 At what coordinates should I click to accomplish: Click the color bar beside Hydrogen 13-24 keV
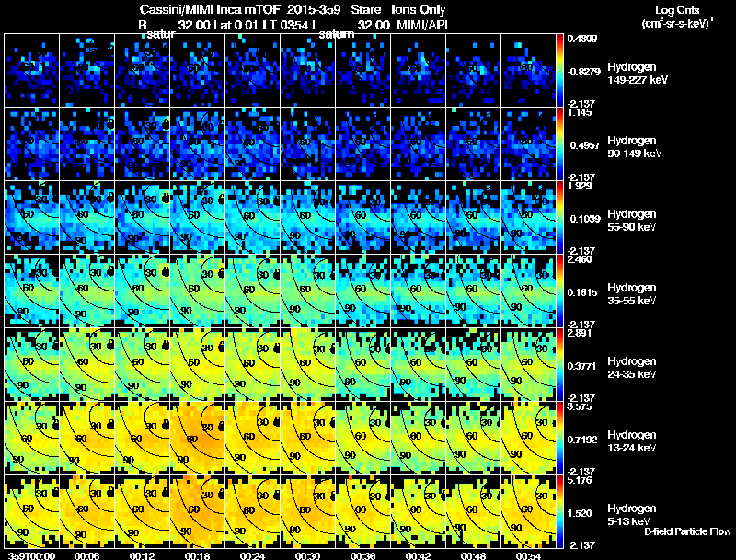click(x=559, y=439)
